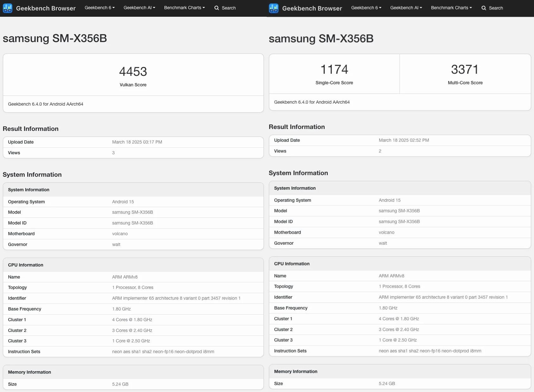
Task: Click the 3371 Multi-Core Score value
Action: 465,70
